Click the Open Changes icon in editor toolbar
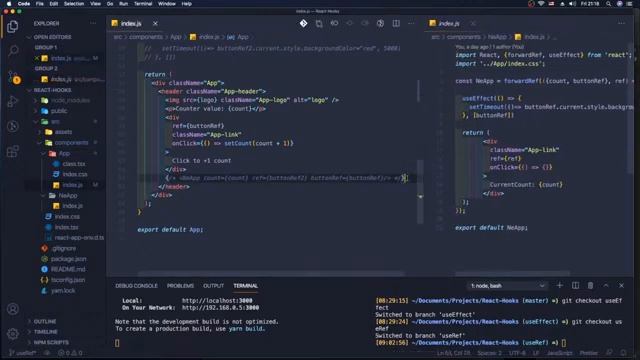This screenshot has height=360, width=640. click(319, 24)
